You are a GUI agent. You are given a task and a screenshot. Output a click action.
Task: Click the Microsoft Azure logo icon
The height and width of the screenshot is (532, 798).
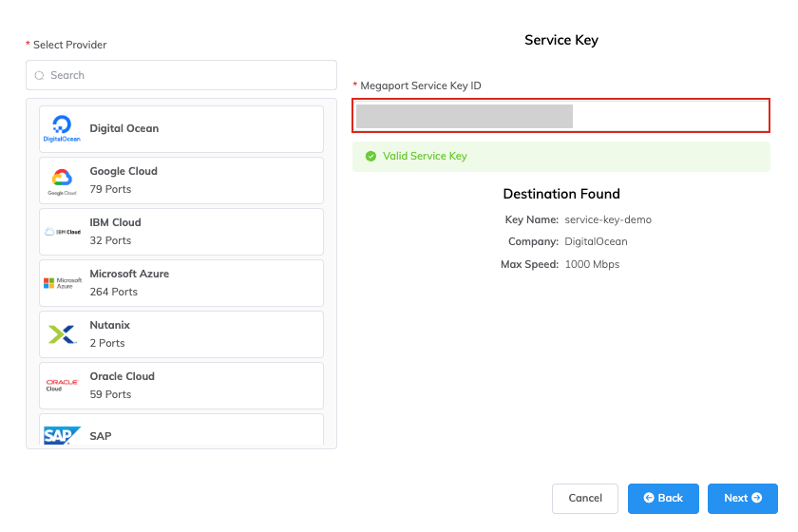[x=62, y=282]
